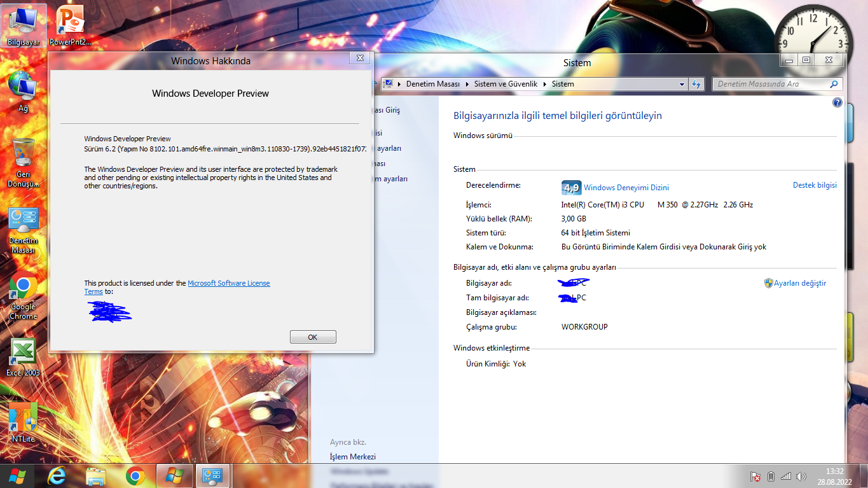
Task: Open the Bilgisayar desktop icon
Action: [24, 26]
